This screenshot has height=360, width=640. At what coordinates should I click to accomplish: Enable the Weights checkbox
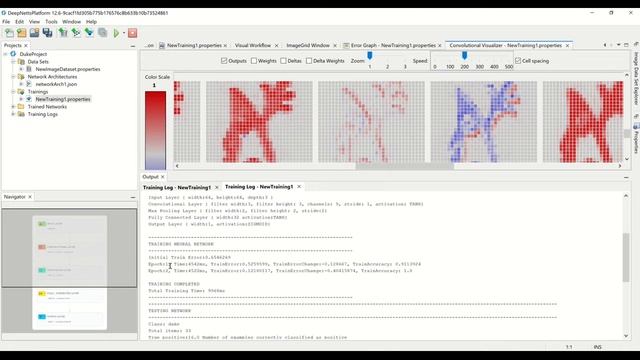254,61
